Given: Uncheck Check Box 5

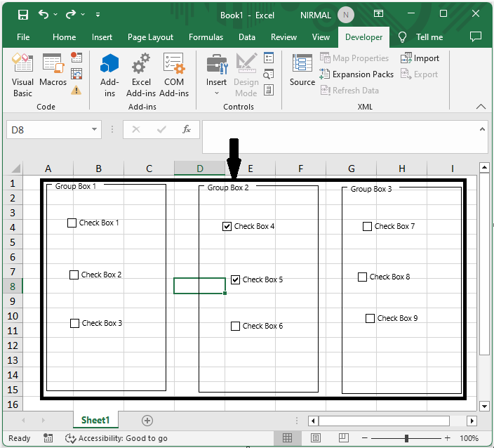Looking at the screenshot, I should click(x=235, y=279).
